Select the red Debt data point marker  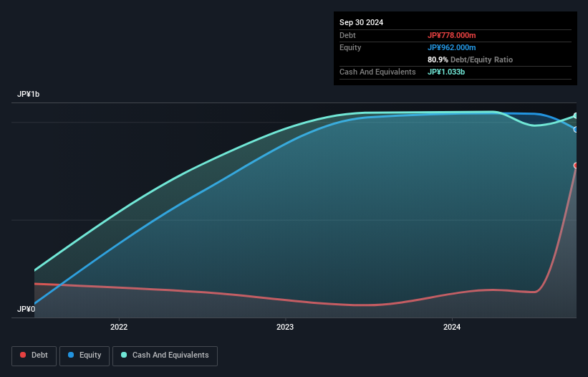[x=576, y=166]
